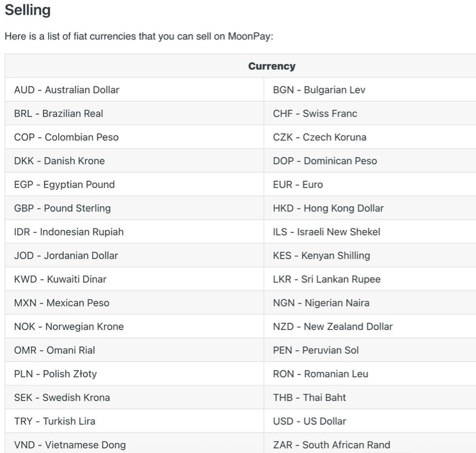This screenshot has height=453, width=476.
Task: Click the VND - Vietnamese Dong cell
Action: click(69, 445)
